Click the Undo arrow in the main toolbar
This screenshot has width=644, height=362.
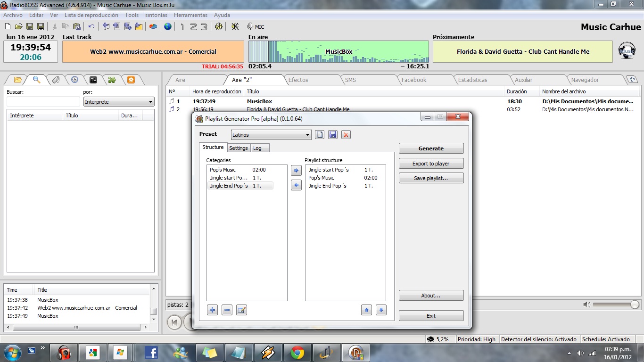coord(91,27)
